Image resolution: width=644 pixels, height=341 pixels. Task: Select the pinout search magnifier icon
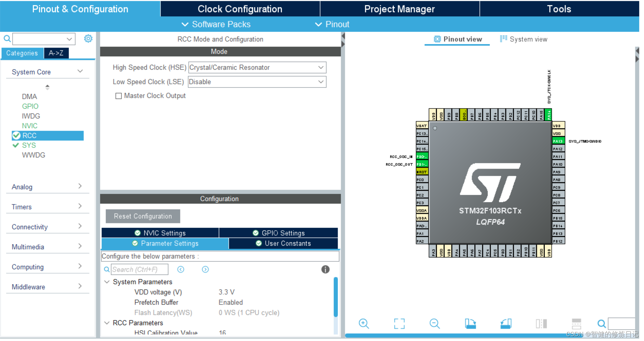(x=601, y=324)
